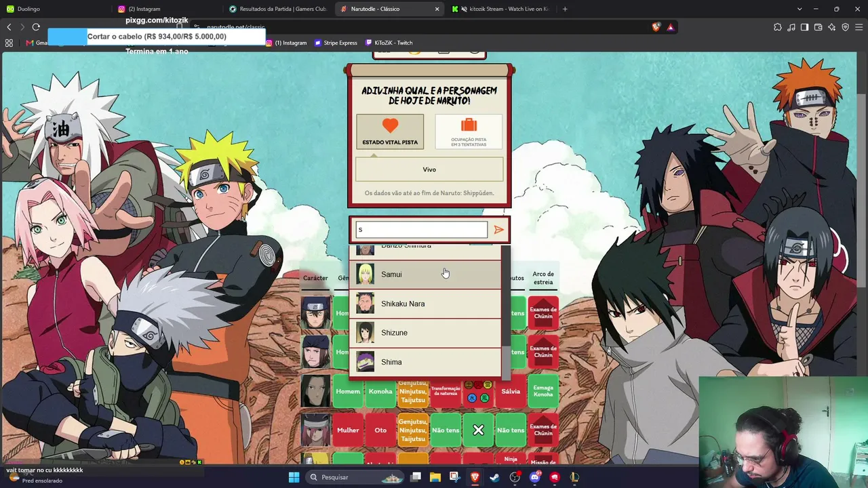Select Shima from the dropdown list
Viewport: 868px width, 488px height.
tap(425, 362)
